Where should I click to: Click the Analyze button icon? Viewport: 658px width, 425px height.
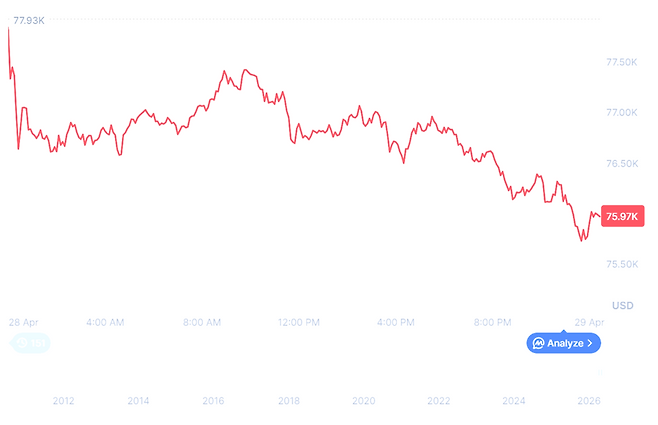coord(539,343)
